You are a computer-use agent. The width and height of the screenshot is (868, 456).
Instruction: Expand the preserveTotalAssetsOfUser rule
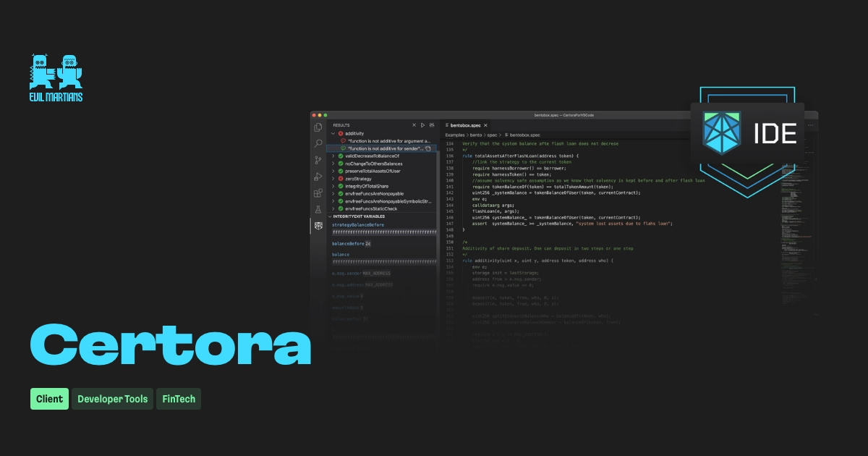click(x=333, y=171)
